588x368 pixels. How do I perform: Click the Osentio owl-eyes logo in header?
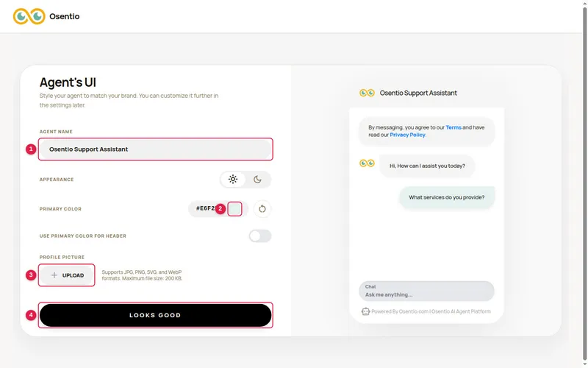(x=29, y=16)
